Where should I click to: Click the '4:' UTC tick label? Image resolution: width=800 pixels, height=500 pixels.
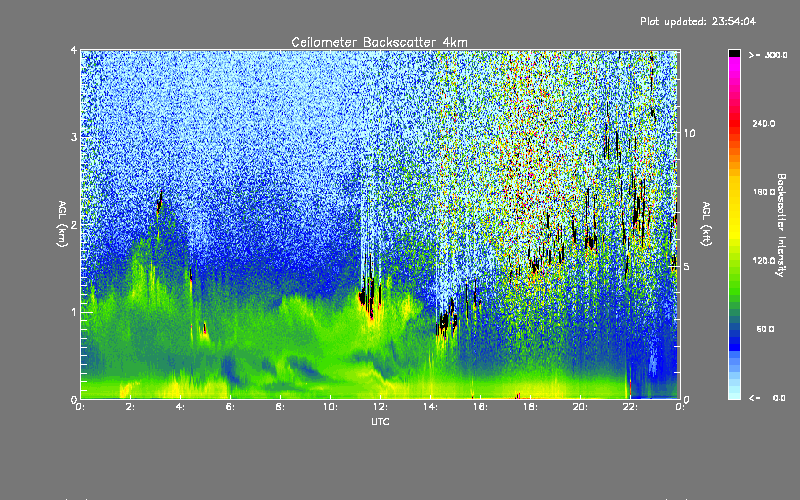click(x=180, y=407)
